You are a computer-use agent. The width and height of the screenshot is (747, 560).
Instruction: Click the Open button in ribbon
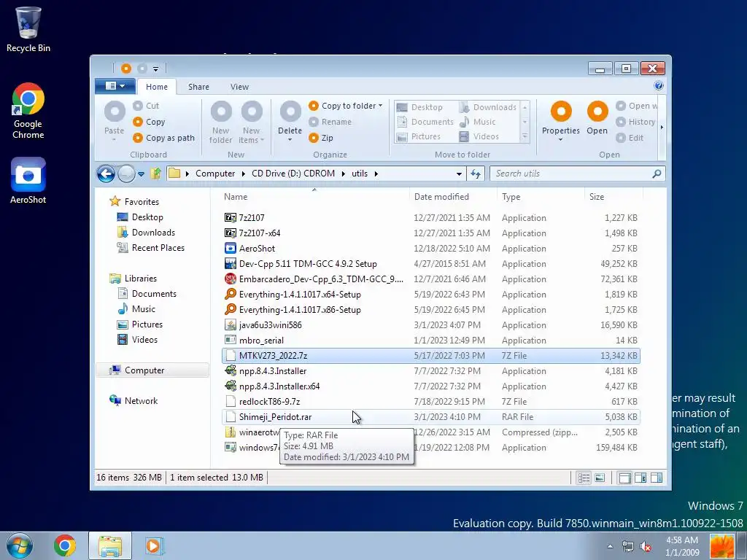pos(597,118)
